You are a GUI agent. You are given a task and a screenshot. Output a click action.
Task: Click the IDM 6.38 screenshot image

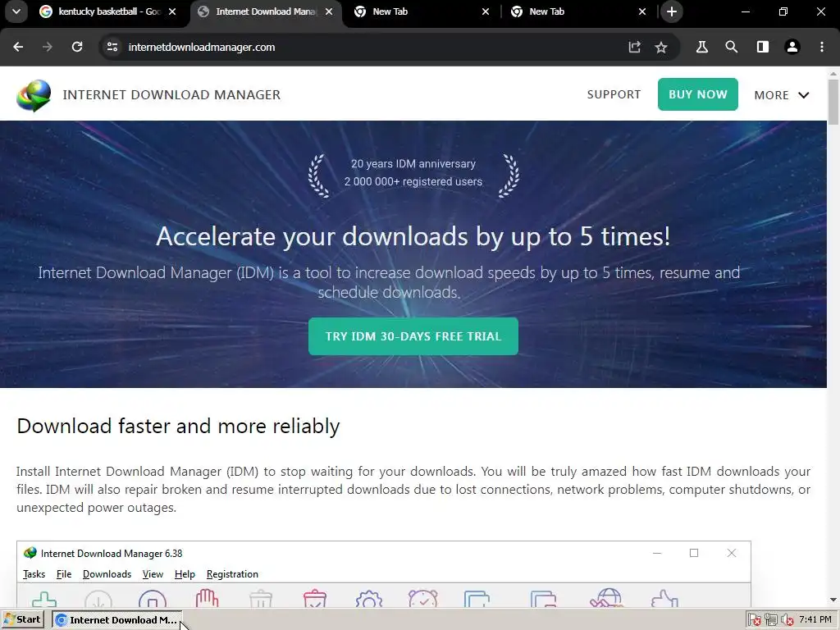pyautogui.click(x=384, y=574)
